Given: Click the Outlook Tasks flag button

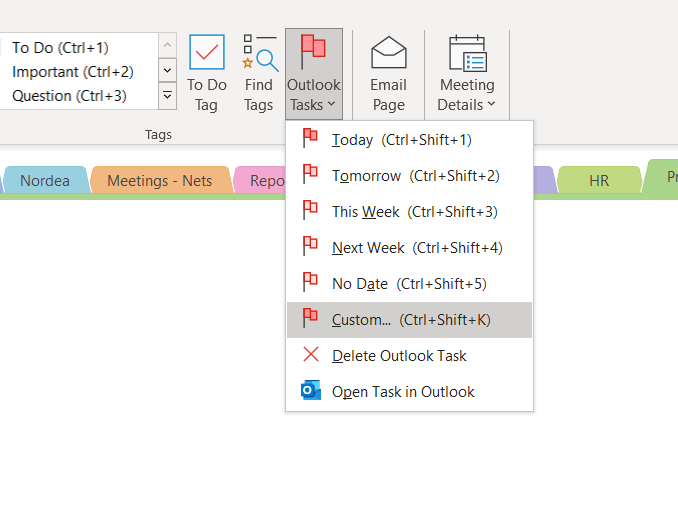Looking at the screenshot, I should coord(313,74).
